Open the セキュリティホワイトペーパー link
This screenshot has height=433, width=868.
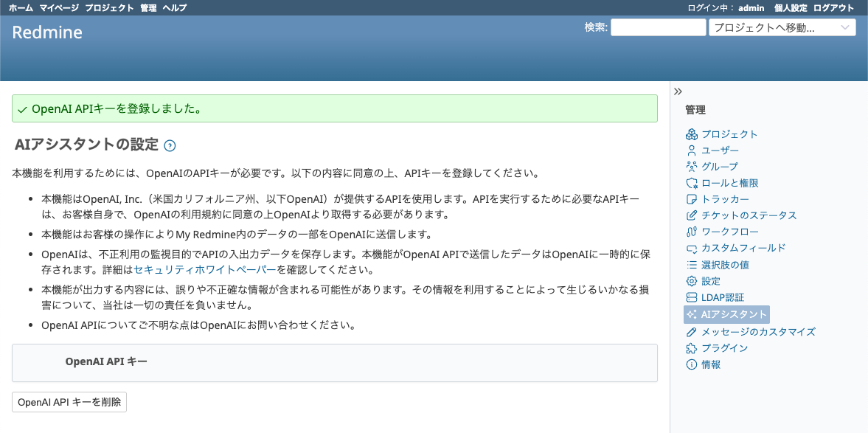coord(205,270)
